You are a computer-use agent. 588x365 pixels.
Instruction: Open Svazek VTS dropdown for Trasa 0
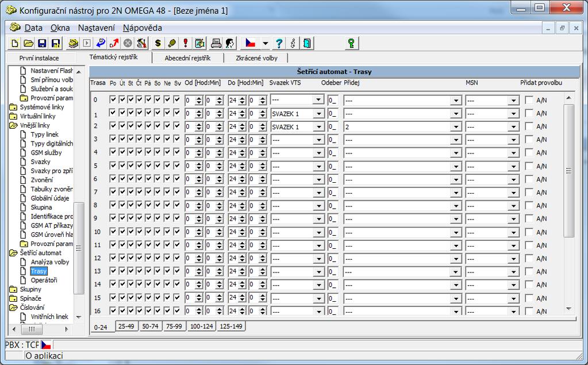pyautogui.click(x=318, y=100)
